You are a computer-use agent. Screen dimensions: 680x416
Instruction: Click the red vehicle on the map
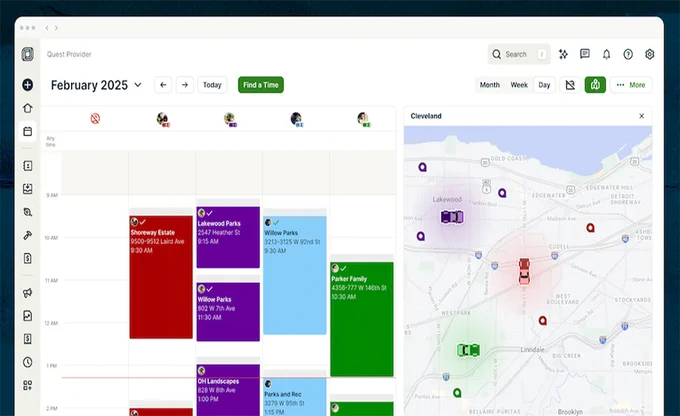tap(524, 271)
